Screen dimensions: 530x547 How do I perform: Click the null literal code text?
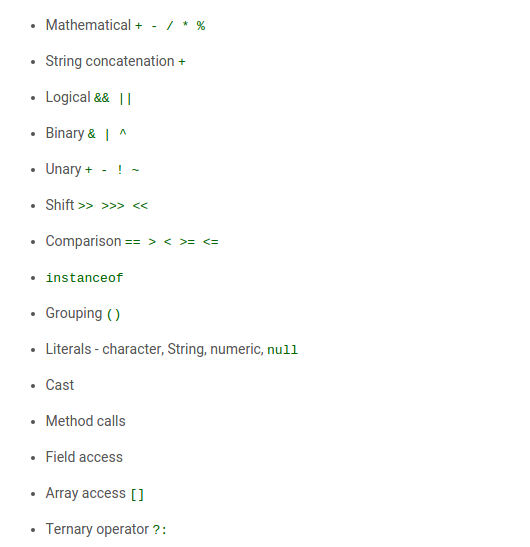pyautogui.click(x=282, y=350)
